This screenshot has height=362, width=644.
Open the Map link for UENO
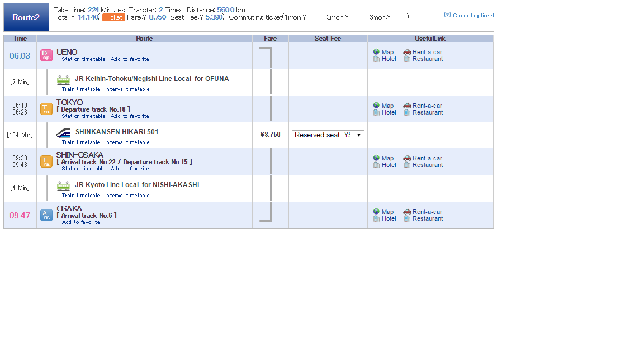tap(388, 52)
